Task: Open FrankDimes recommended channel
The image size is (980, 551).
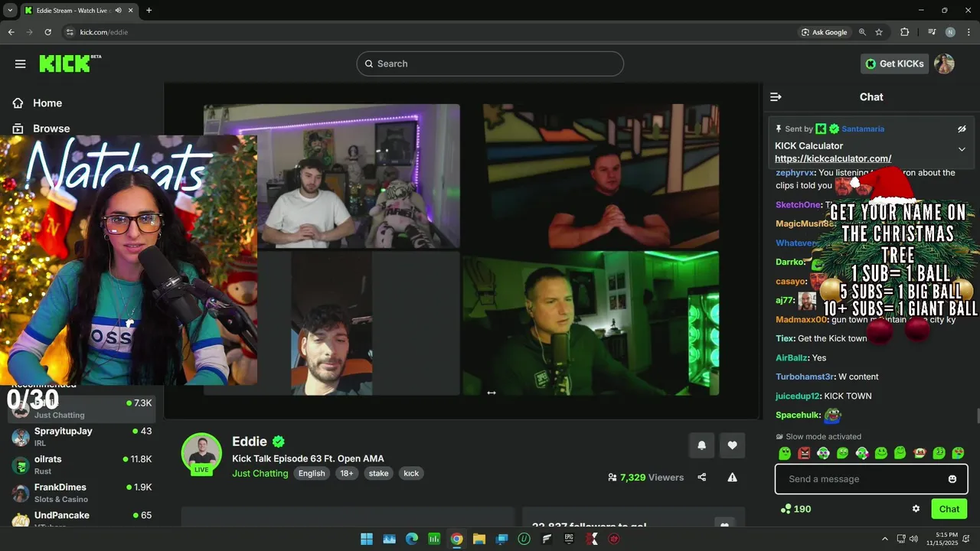Action: pyautogui.click(x=82, y=493)
